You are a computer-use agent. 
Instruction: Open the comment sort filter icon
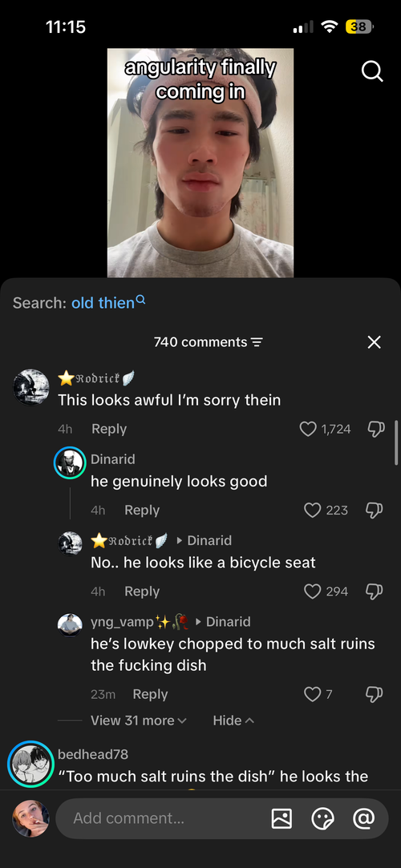click(x=257, y=343)
